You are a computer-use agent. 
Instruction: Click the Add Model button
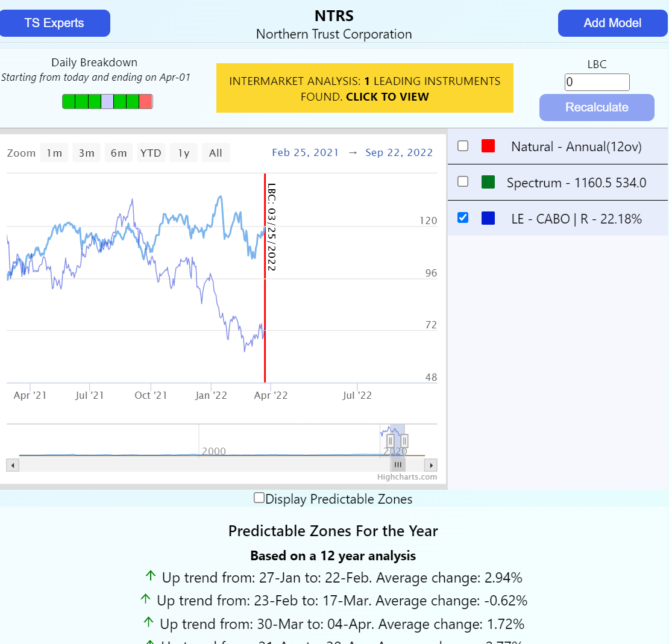pyautogui.click(x=612, y=23)
